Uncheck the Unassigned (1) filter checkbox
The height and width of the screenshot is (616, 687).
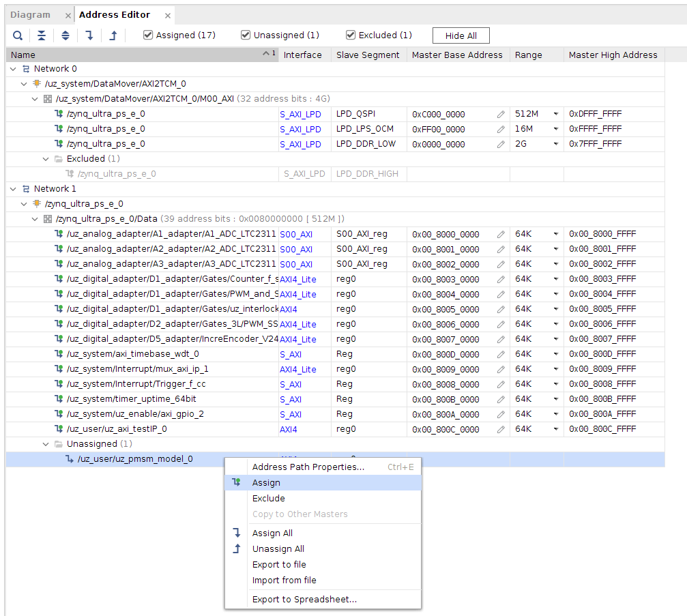245,35
